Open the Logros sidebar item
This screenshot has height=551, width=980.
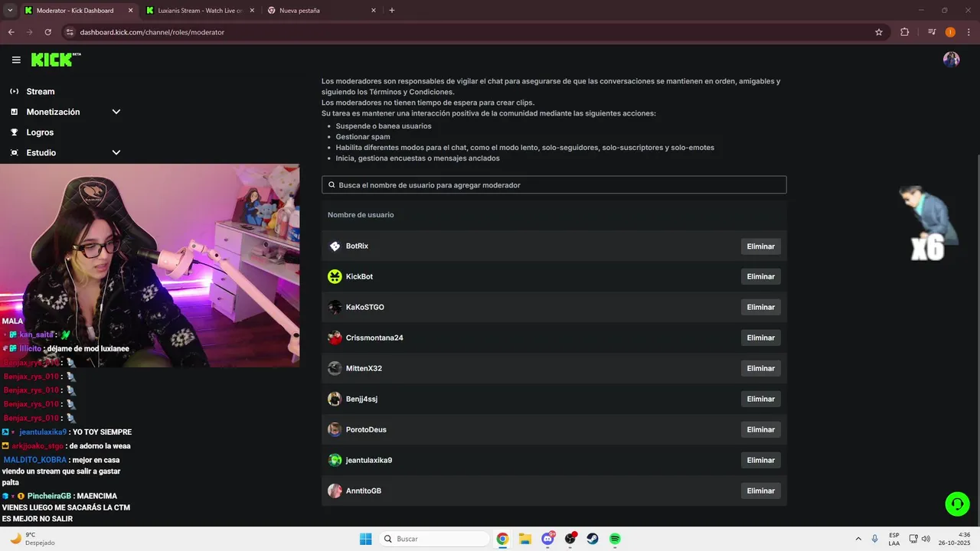pos(40,132)
